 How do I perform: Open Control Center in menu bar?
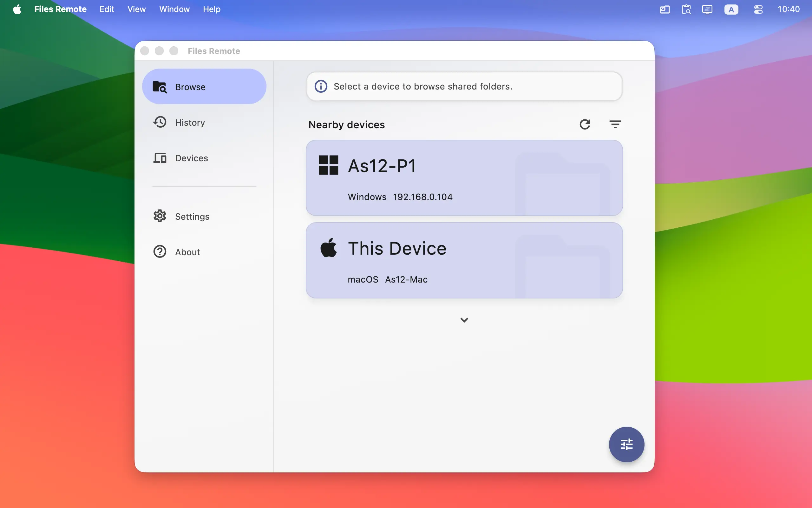pos(758,10)
